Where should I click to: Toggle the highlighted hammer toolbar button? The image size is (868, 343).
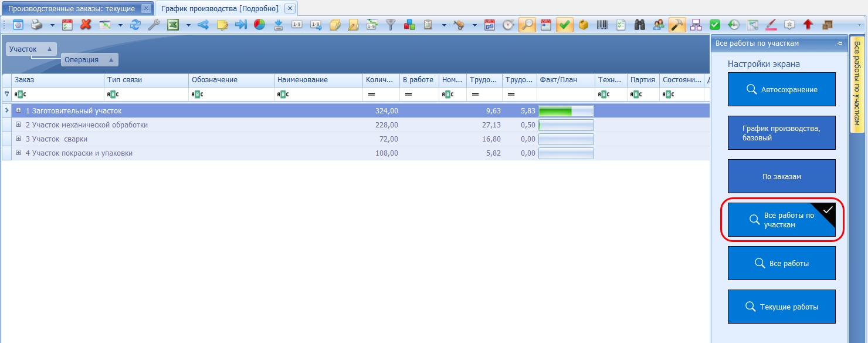677,25
